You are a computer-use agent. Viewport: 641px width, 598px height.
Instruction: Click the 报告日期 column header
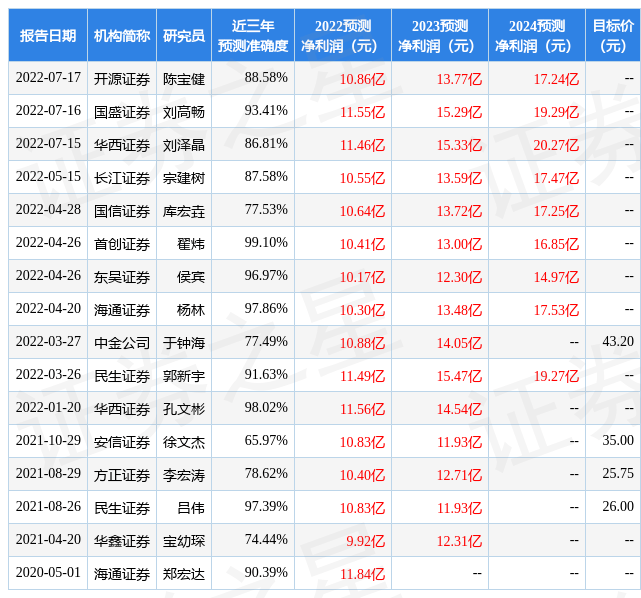click(x=48, y=36)
